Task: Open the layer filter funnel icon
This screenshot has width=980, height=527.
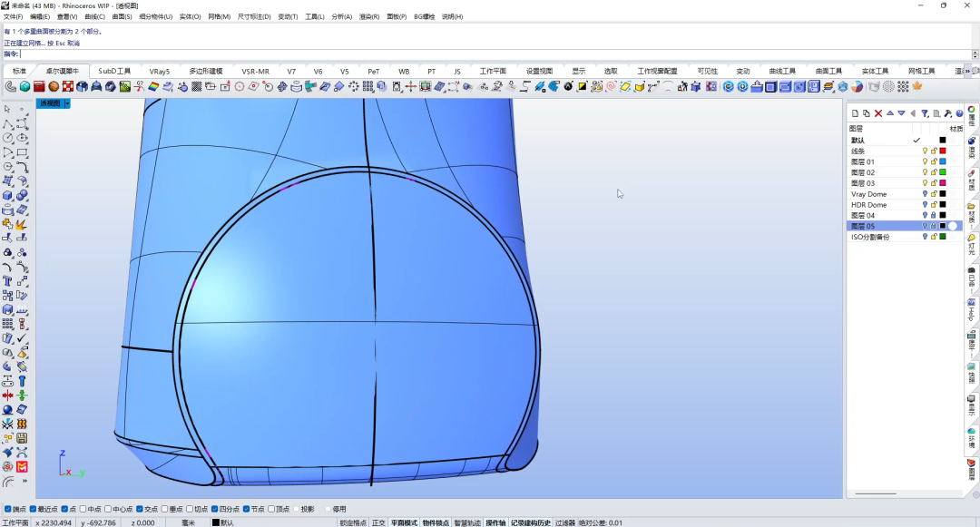Action: 925,113
